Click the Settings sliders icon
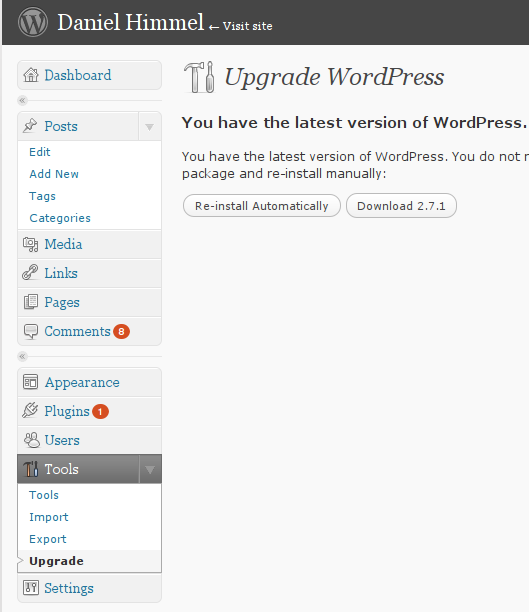The width and height of the screenshot is (529, 612). coord(31,587)
